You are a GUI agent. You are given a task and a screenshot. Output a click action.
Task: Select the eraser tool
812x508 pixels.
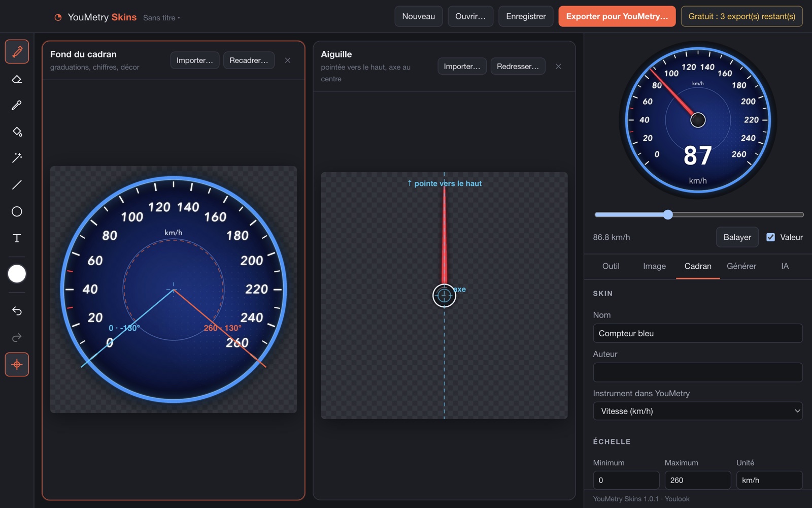[x=17, y=79]
